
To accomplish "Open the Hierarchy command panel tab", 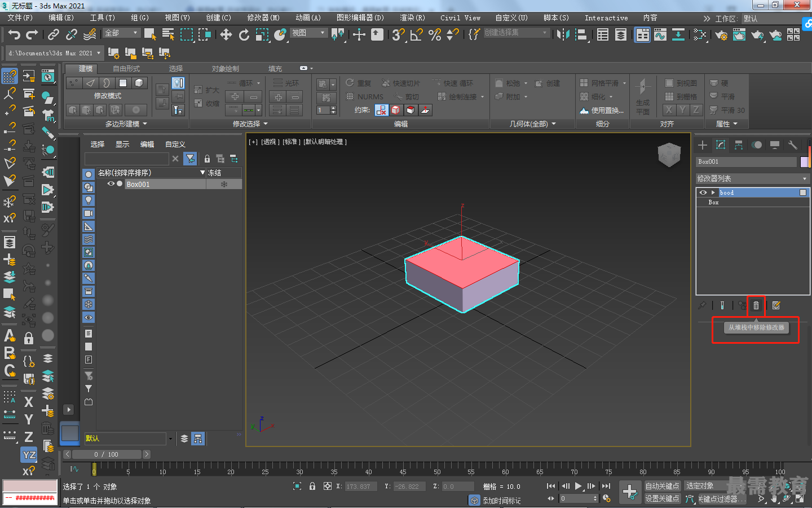I will tap(739, 145).
